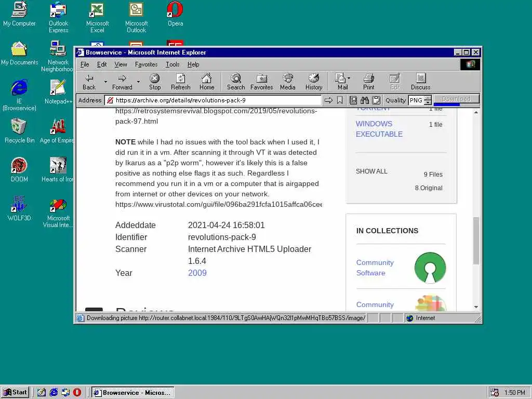
Task: Select the WOLF3D desktop icon
Action: pos(19,209)
